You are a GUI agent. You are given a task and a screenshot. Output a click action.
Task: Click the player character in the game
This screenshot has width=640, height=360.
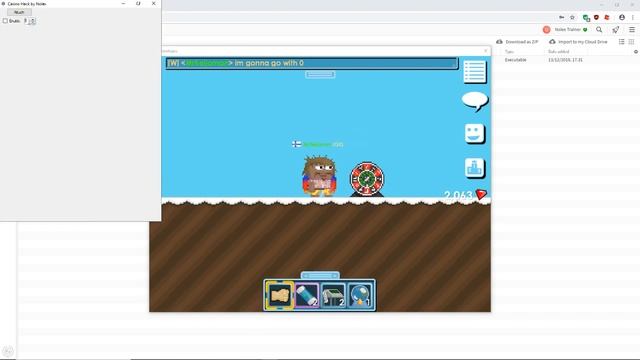tap(319, 176)
